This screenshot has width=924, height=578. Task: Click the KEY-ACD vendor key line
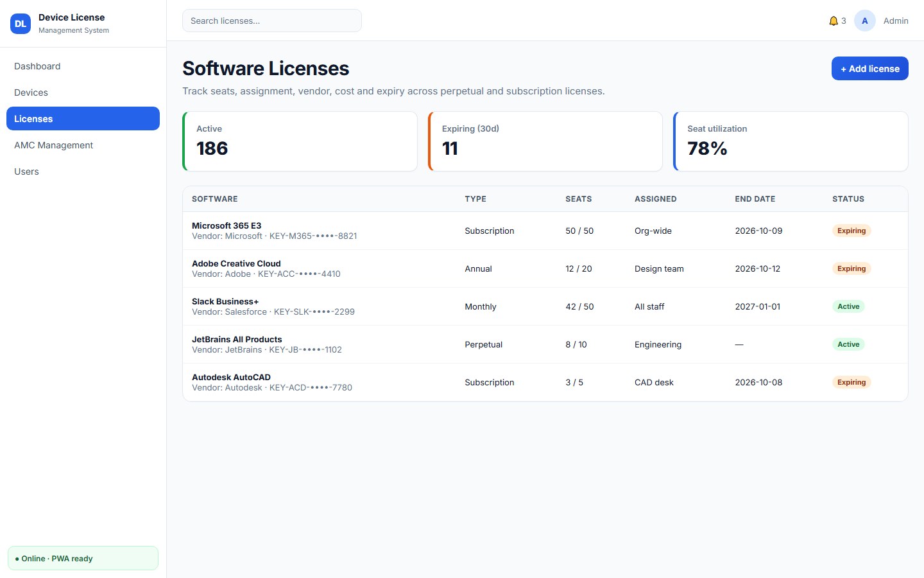(272, 388)
